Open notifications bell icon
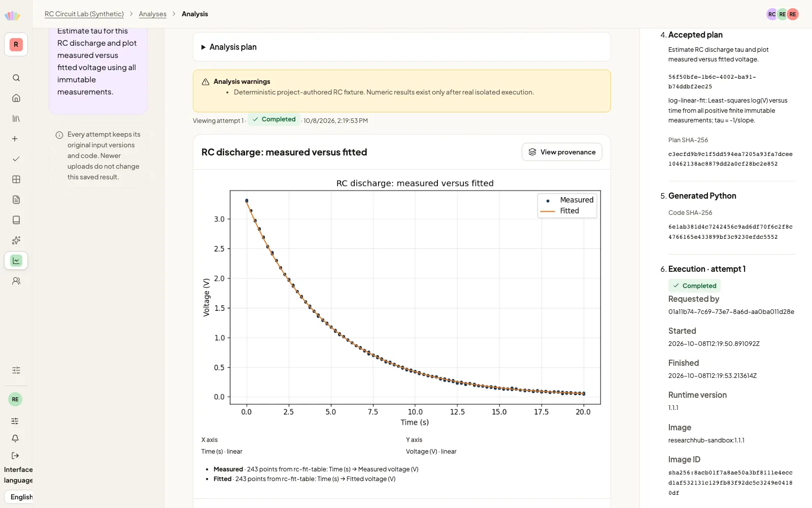This screenshot has width=812, height=508. coord(15,438)
